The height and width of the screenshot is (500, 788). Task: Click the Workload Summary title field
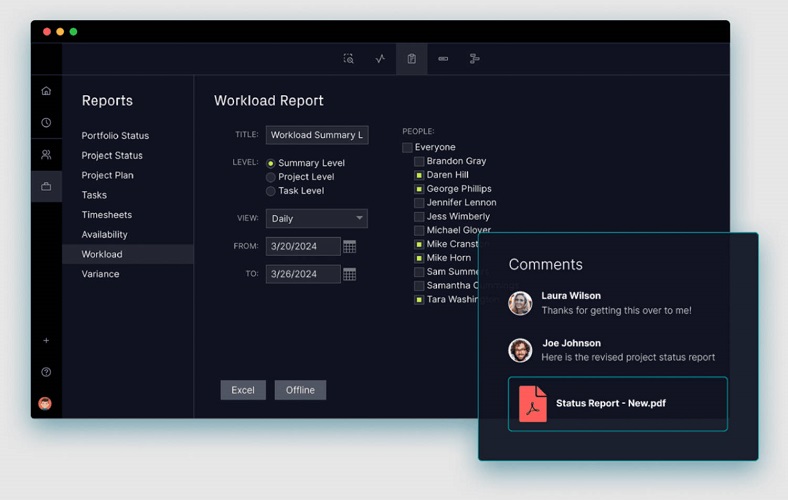coord(316,135)
